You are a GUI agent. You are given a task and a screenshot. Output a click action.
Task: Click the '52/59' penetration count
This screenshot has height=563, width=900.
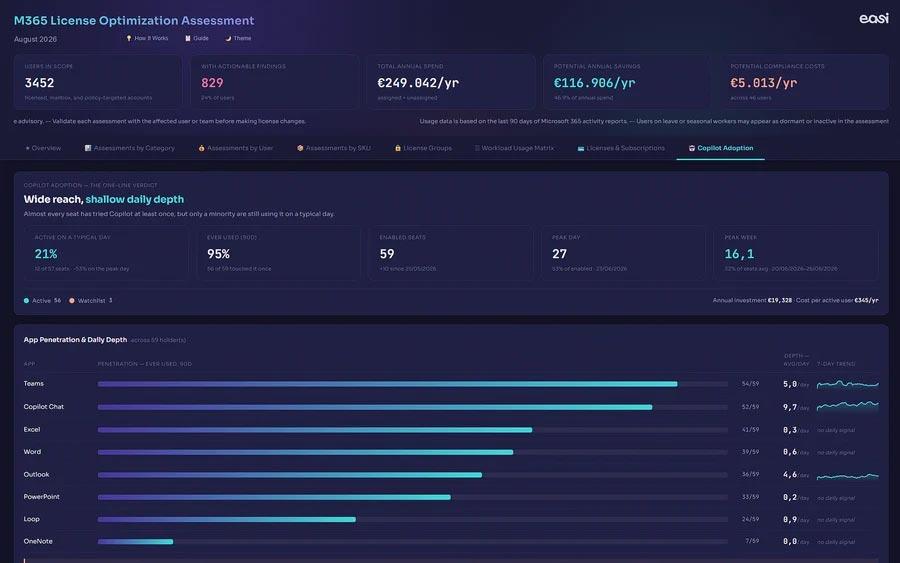pyautogui.click(x=750, y=407)
